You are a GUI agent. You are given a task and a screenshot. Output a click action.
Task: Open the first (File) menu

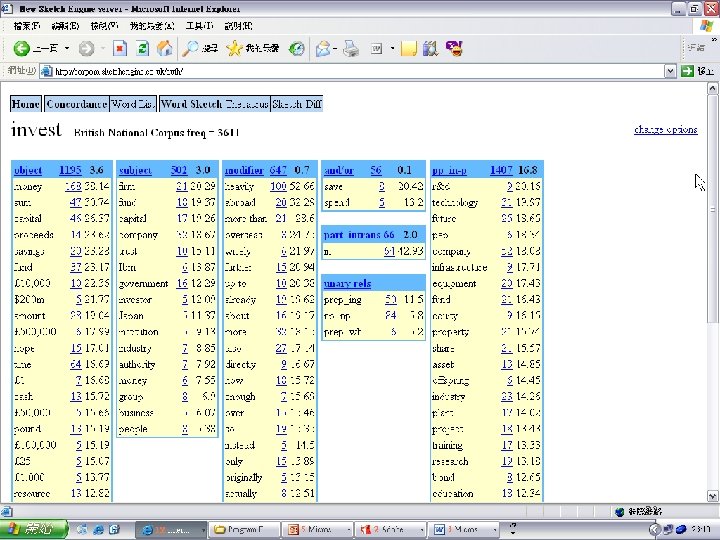click(27, 26)
